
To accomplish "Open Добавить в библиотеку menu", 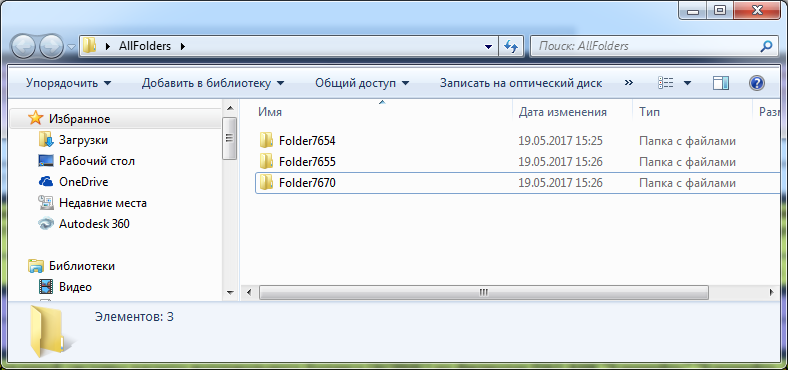I will [213, 83].
